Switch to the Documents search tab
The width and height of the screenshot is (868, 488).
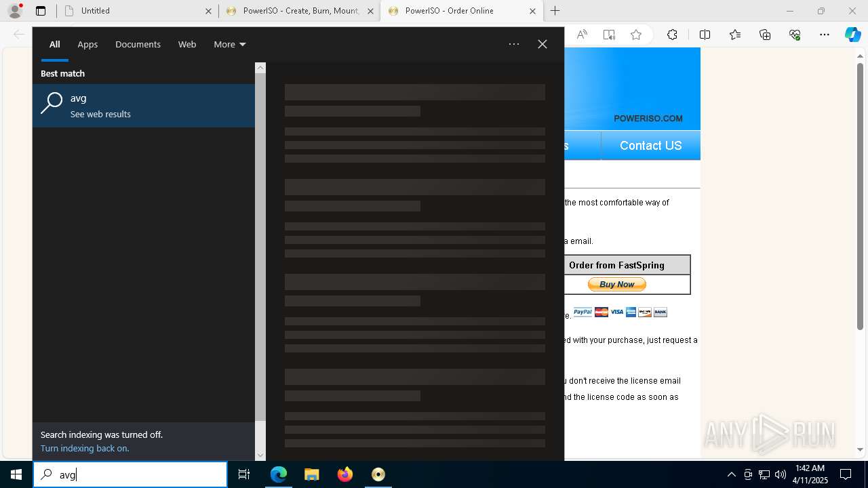138,44
